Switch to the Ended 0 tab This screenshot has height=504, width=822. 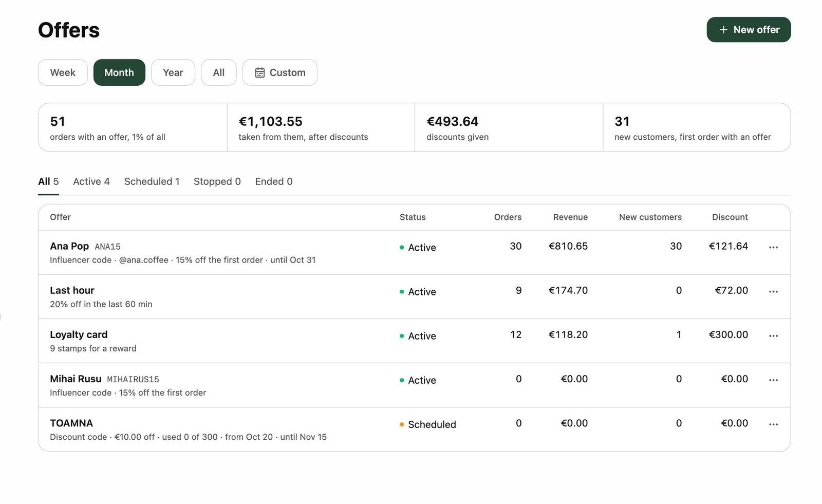(x=274, y=181)
